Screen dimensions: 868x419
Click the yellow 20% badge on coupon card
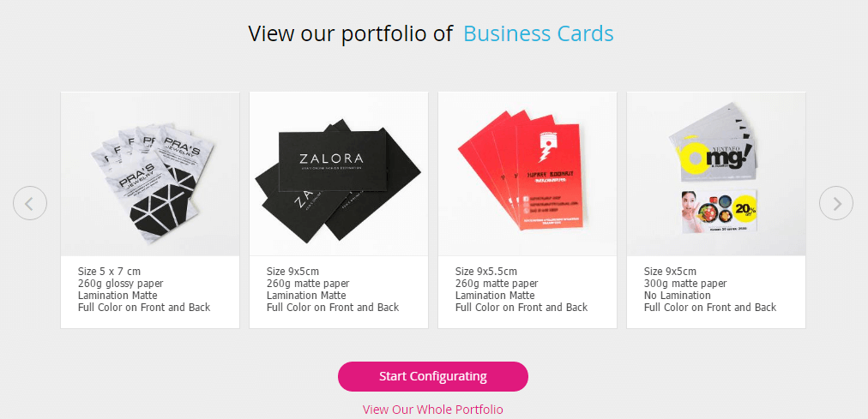[744, 209]
